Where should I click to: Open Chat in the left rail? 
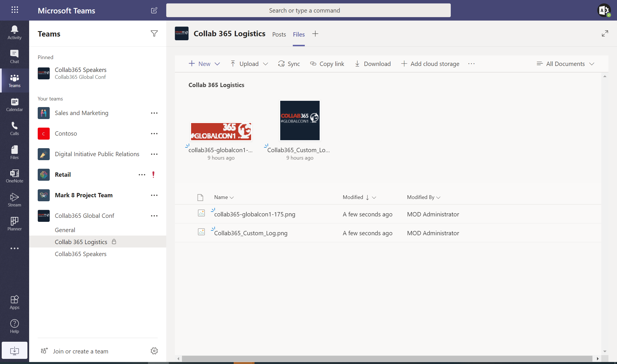tap(15, 57)
